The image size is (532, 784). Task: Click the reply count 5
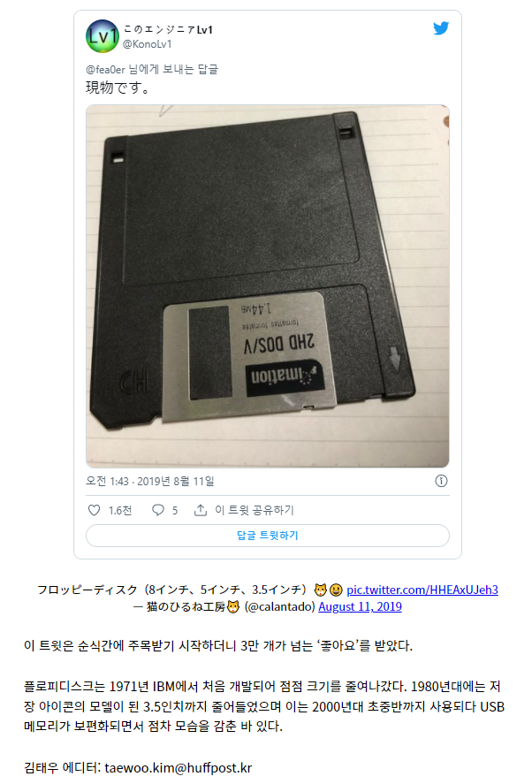pyautogui.click(x=175, y=511)
